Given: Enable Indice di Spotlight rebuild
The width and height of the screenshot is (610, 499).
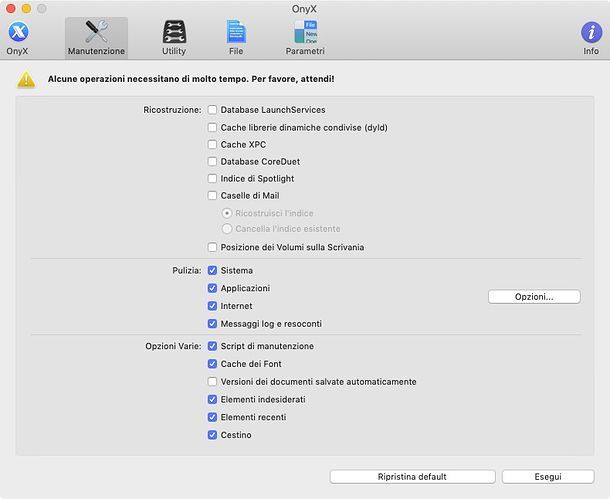Looking at the screenshot, I should point(212,179).
